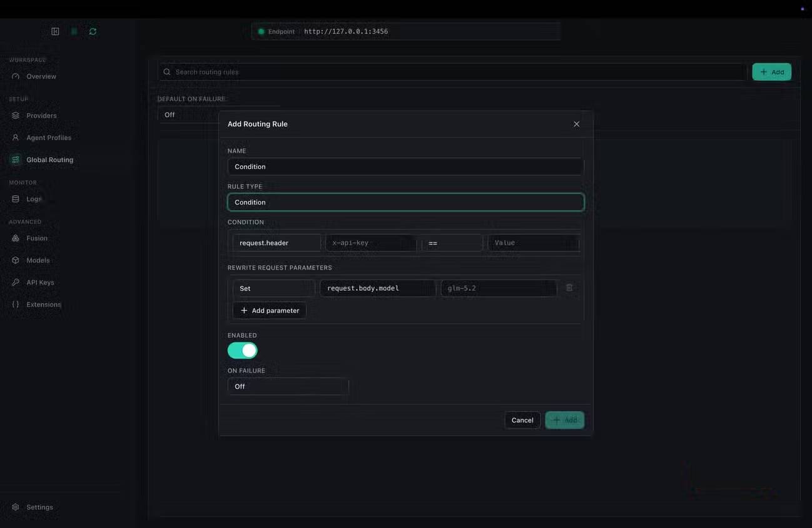Open the Providers page
812x528 pixels.
point(41,116)
